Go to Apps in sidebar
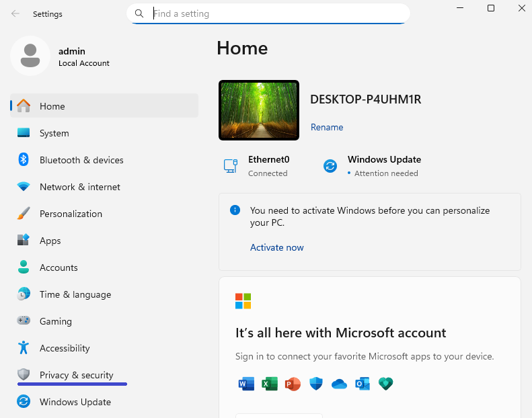 click(x=50, y=241)
